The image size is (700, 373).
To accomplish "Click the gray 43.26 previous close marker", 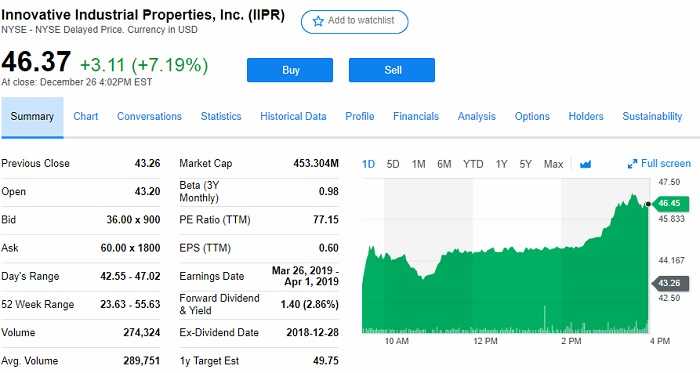I will tap(670, 283).
